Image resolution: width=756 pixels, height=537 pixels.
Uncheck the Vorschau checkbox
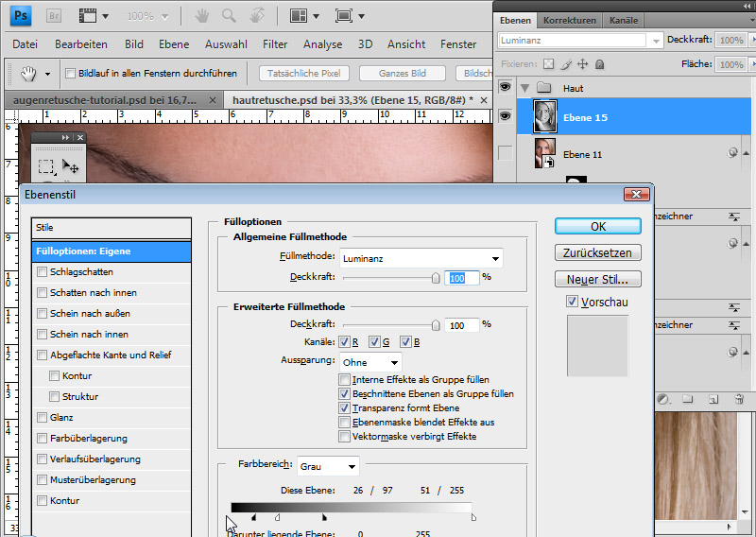[572, 302]
